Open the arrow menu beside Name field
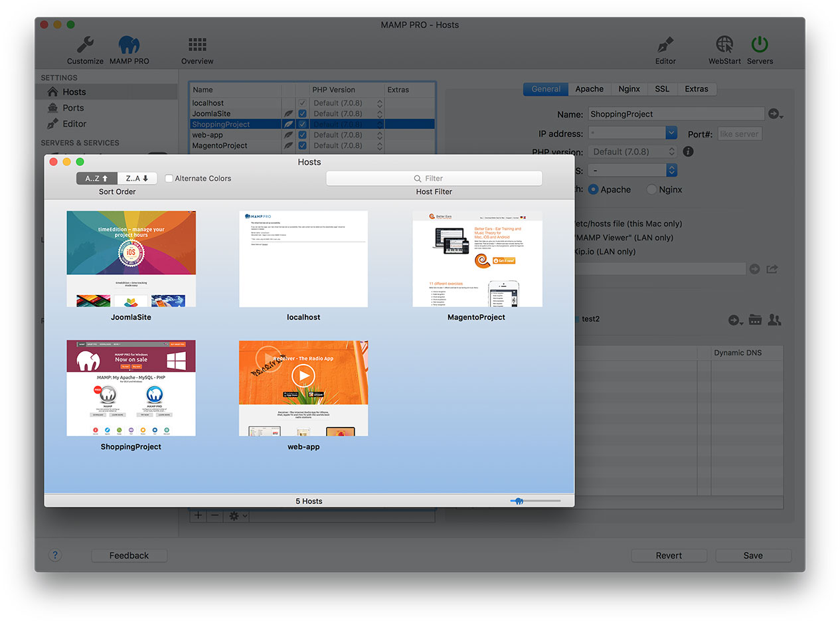 click(x=776, y=114)
